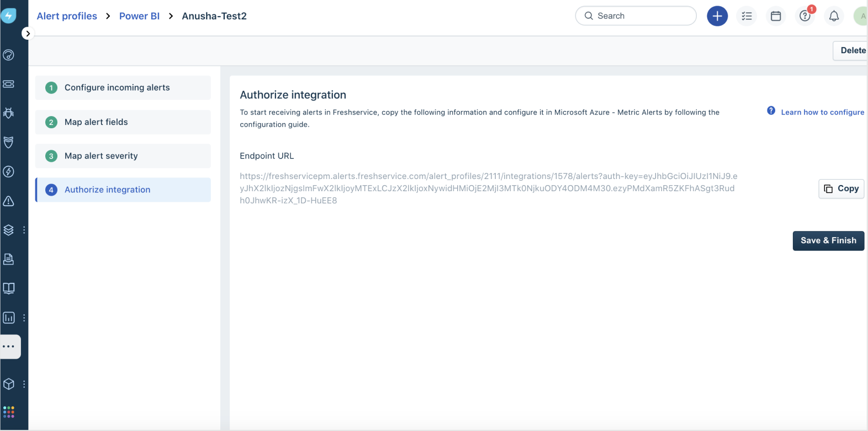Open the open-book sidebar icon
The height and width of the screenshot is (431, 868).
click(x=9, y=288)
